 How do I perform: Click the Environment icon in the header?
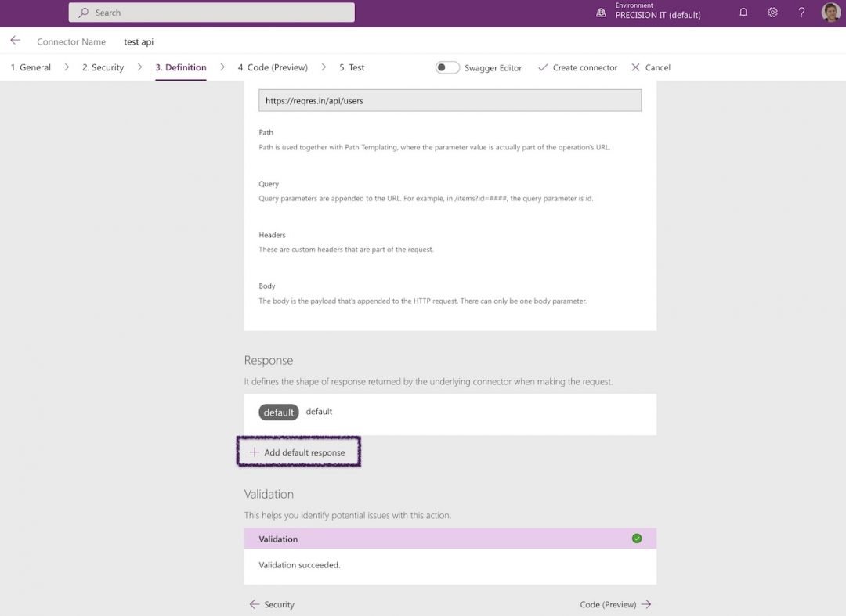(600, 12)
